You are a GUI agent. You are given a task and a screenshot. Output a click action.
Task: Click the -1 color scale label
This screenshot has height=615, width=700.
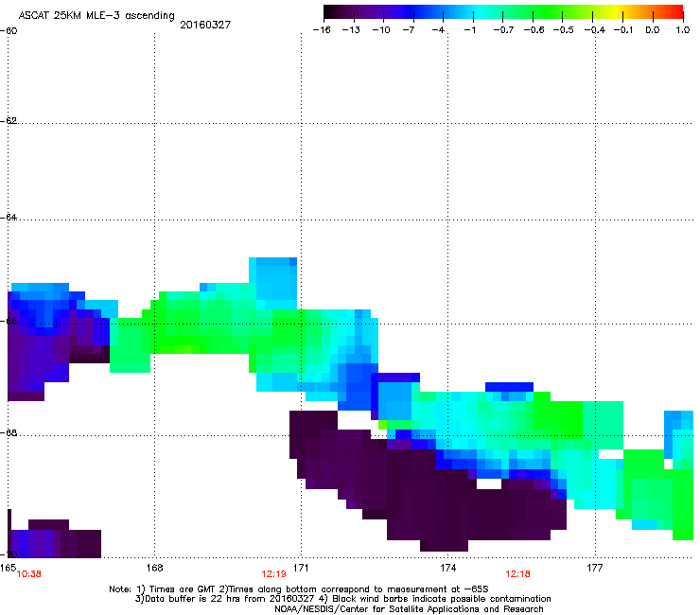[469, 30]
